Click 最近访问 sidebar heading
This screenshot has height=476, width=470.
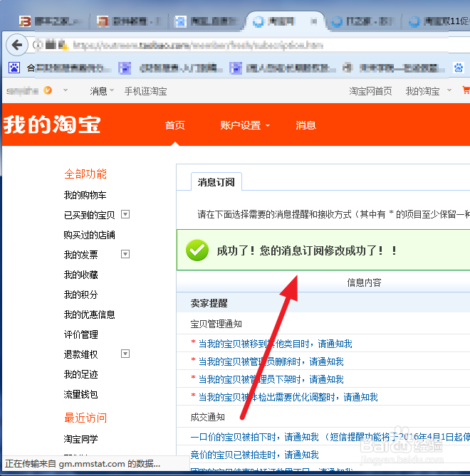click(85, 418)
